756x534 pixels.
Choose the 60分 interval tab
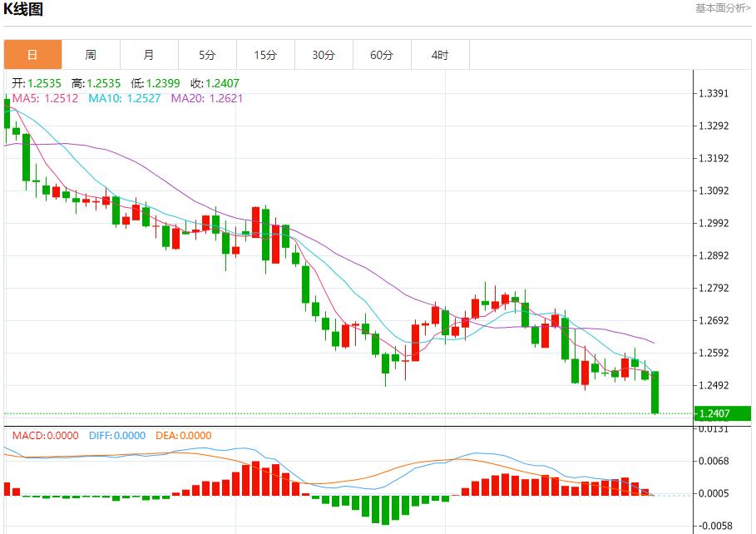click(x=382, y=55)
